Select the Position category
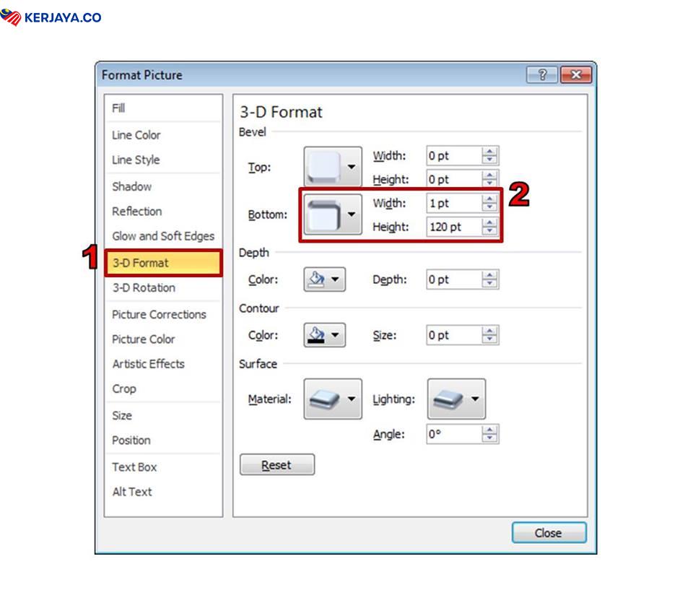Screen dimensions: 693x616 pos(163,440)
